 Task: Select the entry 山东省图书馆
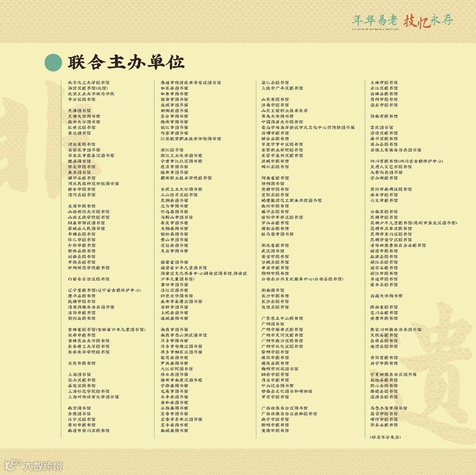(x=275, y=100)
